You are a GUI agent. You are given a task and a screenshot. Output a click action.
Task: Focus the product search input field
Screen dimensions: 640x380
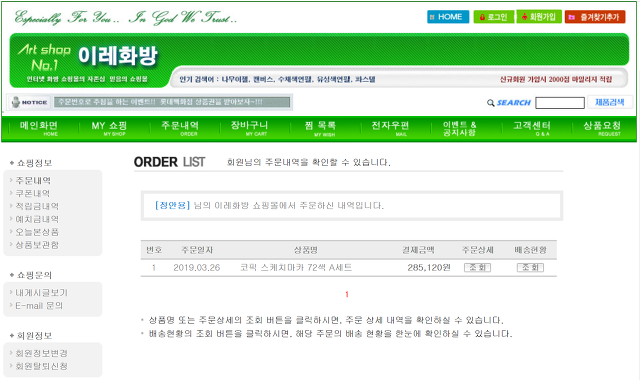click(560, 103)
